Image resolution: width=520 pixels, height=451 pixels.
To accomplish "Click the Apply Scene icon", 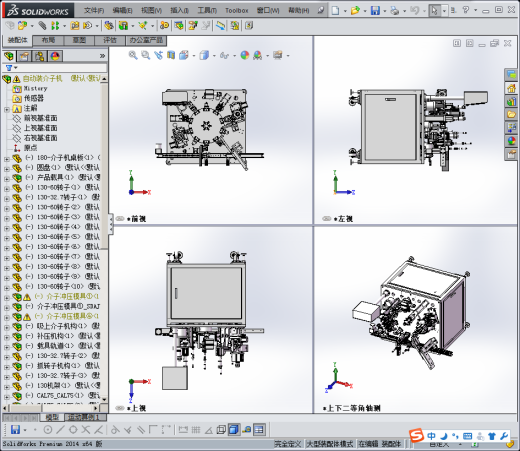I will pos(257,55).
